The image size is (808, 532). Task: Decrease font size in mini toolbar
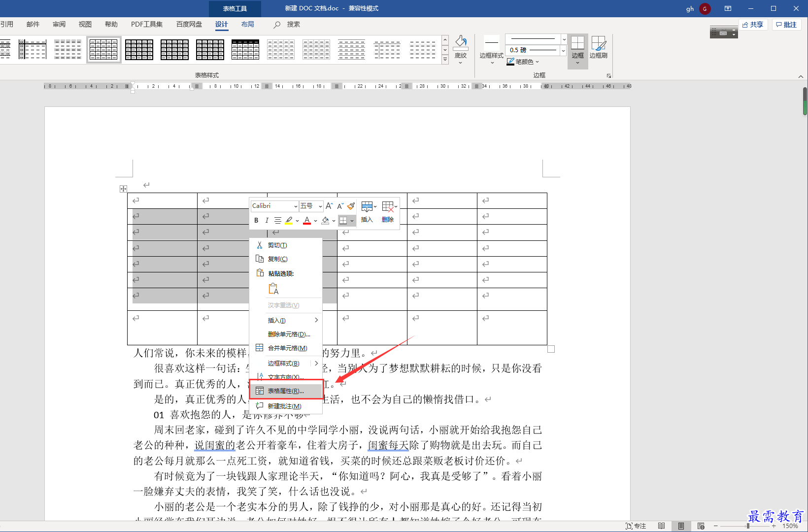pyautogui.click(x=340, y=206)
